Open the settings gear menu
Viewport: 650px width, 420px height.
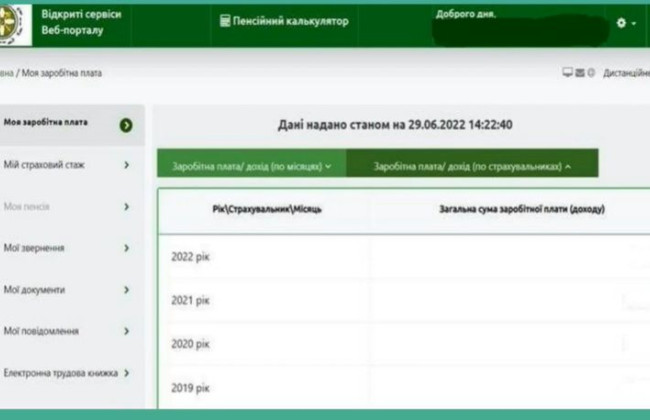click(621, 23)
